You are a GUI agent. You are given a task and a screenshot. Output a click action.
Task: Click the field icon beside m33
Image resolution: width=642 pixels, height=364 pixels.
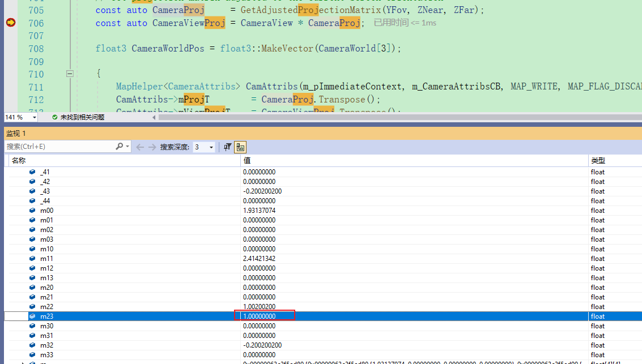pyautogui.click(x=32, y=354)
